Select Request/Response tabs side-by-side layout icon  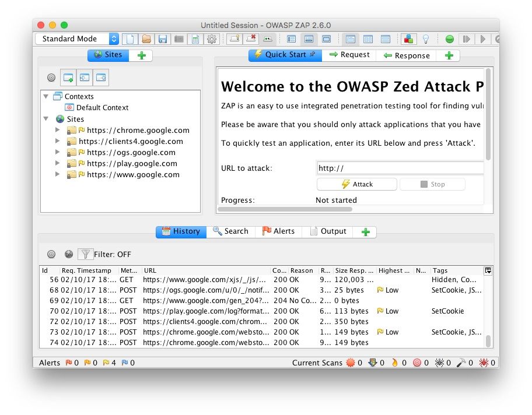click(368, 39)
